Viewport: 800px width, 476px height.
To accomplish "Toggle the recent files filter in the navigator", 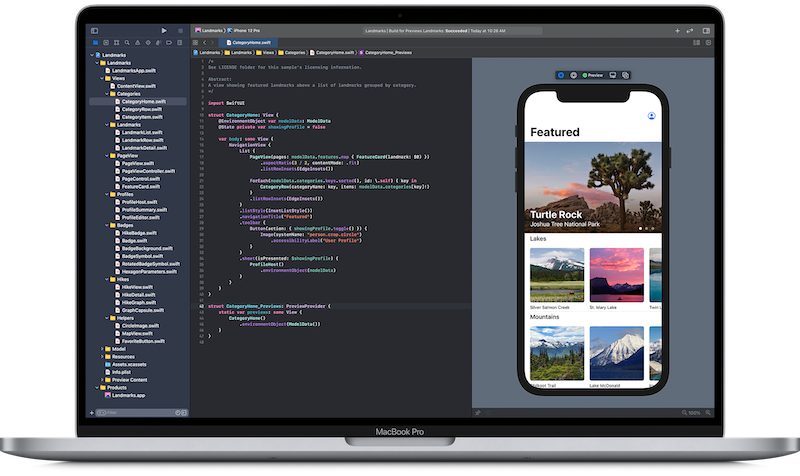I will (x=178, y=413).
